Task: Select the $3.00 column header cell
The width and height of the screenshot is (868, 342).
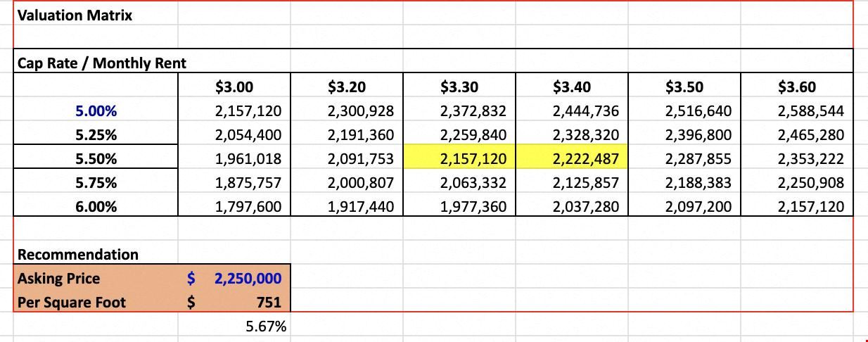Action: [234, 87]
